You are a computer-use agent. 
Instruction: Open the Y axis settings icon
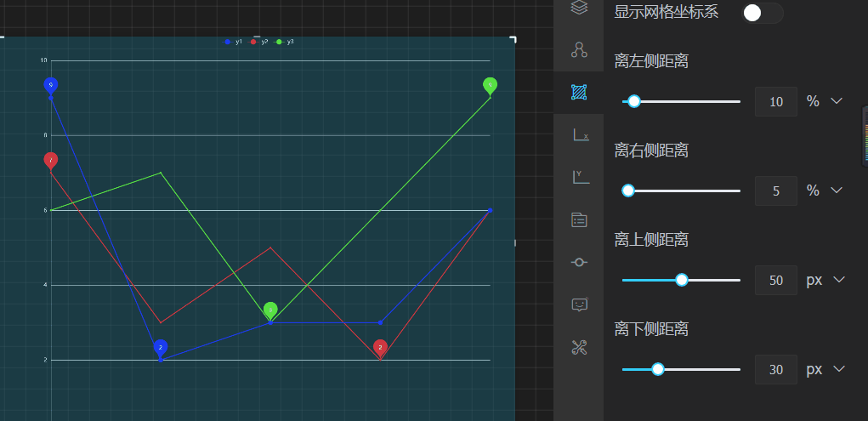click(580, 177)
